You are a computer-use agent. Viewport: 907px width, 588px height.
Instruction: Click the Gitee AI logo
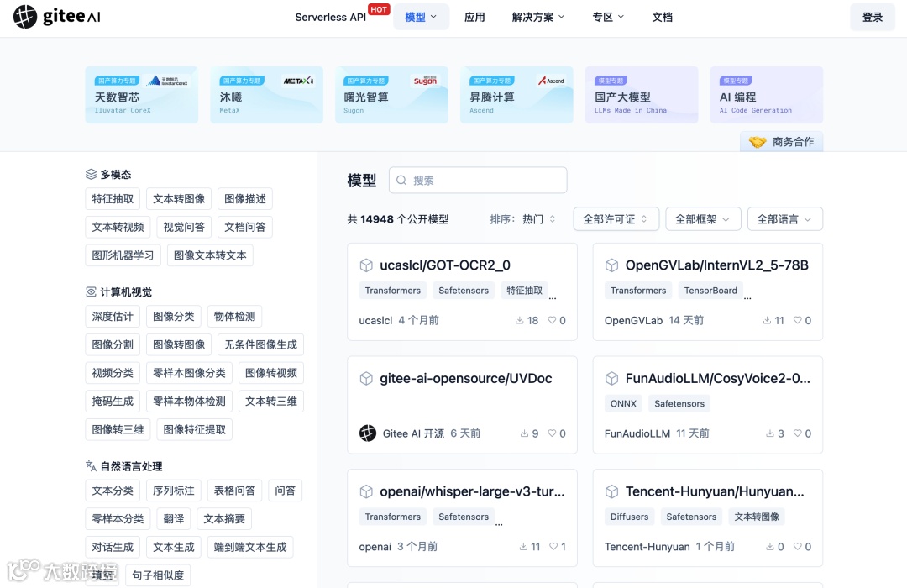pos(57,16)
